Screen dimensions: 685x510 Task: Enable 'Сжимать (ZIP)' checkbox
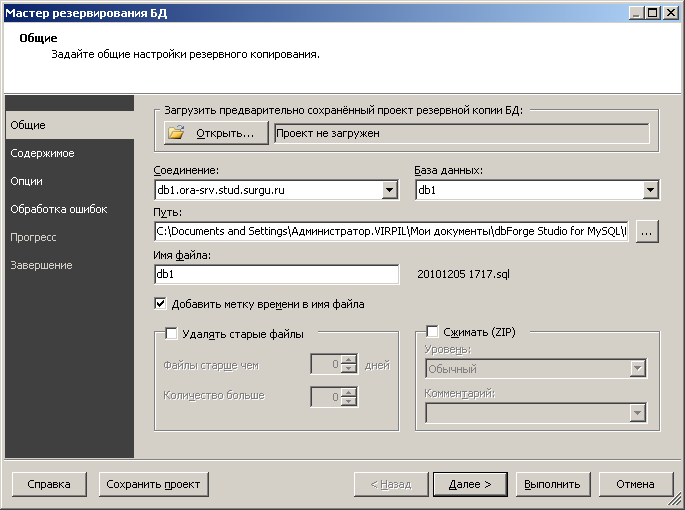(x=432, y=332)
